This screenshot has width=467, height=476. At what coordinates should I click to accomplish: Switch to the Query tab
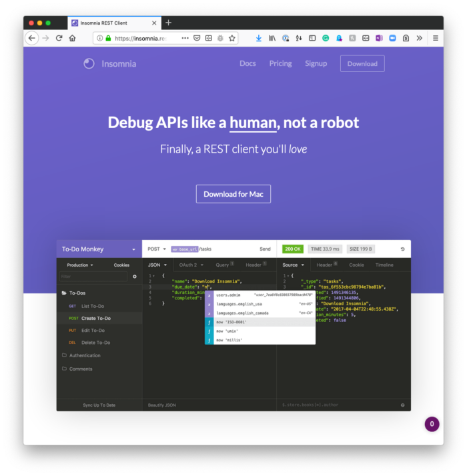click(225, 265)
